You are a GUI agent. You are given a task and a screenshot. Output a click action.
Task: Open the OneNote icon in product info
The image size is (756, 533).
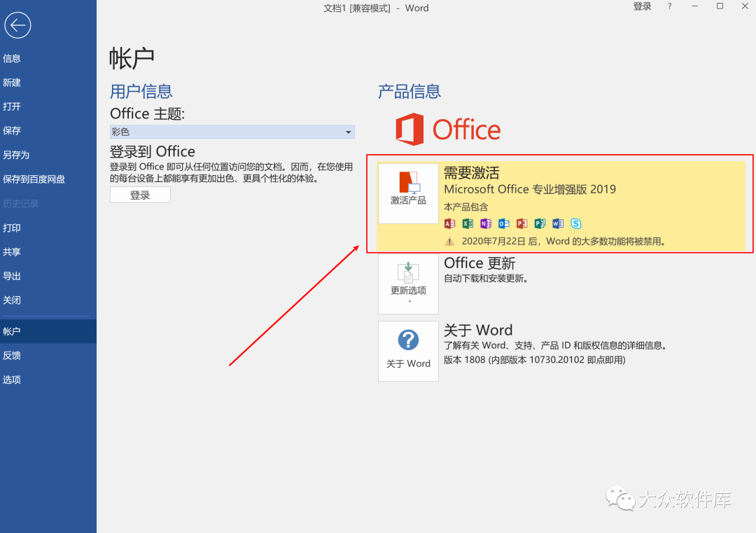click(486, 223)
